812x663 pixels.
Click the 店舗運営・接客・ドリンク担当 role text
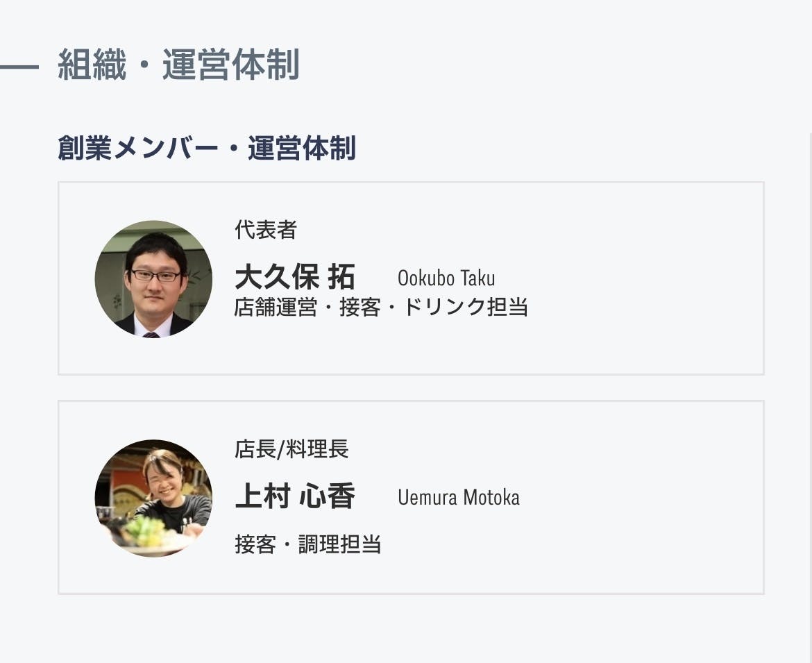(381, 306)
